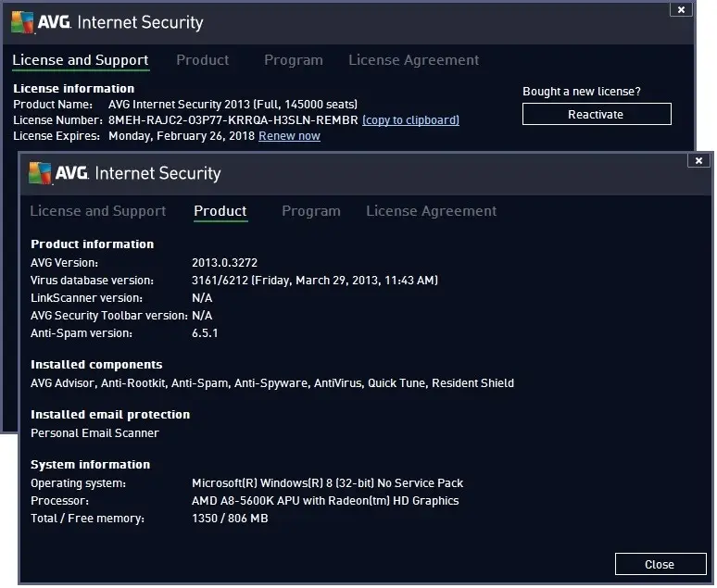Select License and Support tab in front window
This screenshot has width=717, height=588.
coord(98,211)
